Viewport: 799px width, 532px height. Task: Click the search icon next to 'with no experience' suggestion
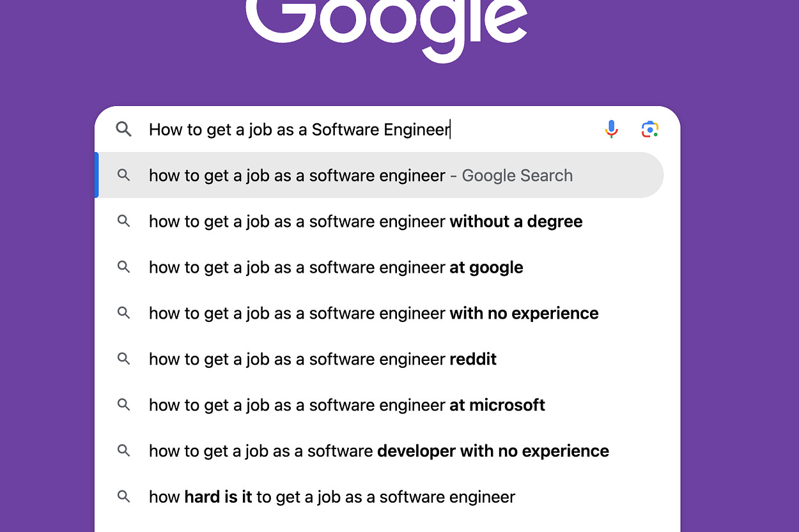pos(123,313)
